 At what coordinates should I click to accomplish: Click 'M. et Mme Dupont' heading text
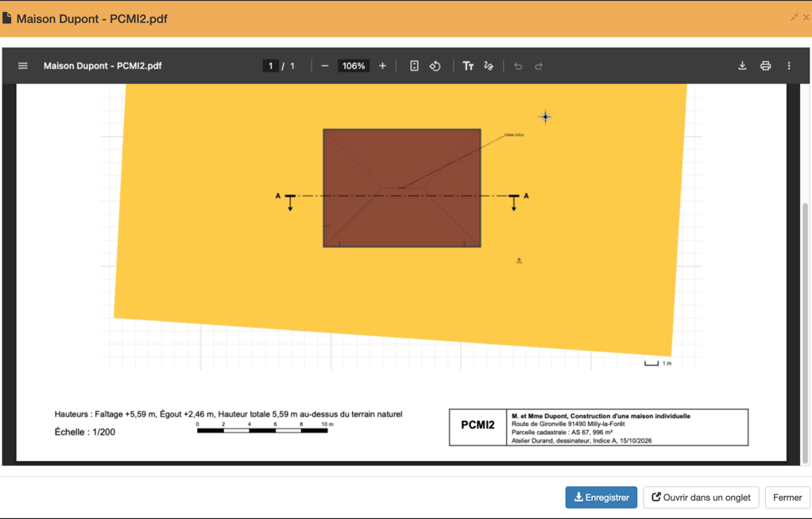coord(601,416)
